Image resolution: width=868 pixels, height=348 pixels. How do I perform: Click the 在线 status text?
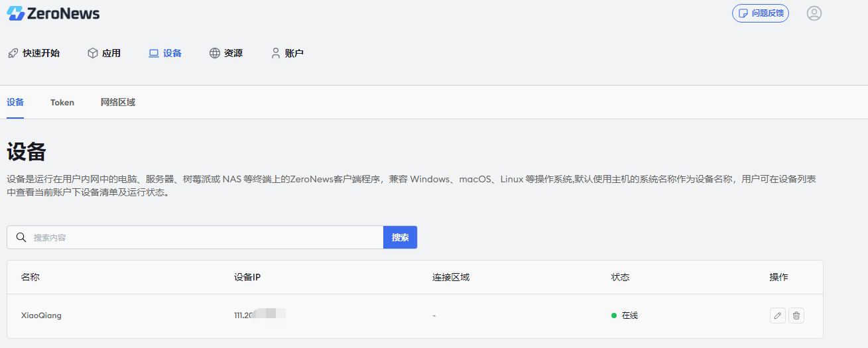[630, 316]
